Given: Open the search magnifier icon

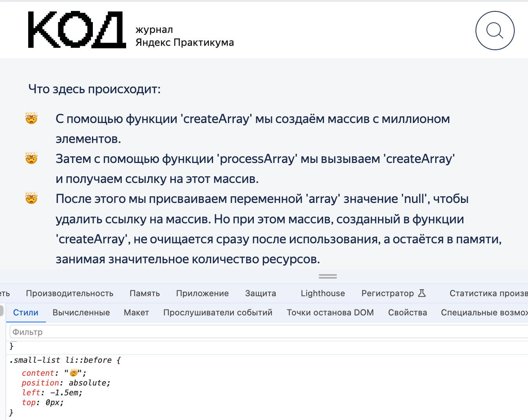Looking at the screenshot, I should pyautogui.click(x=495, y=31).
